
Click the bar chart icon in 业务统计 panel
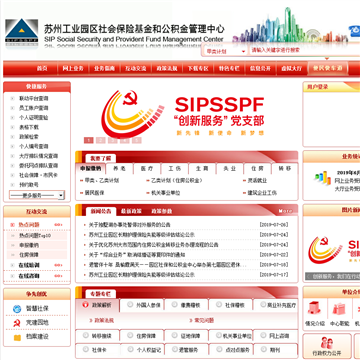click(x=322, y=178)
